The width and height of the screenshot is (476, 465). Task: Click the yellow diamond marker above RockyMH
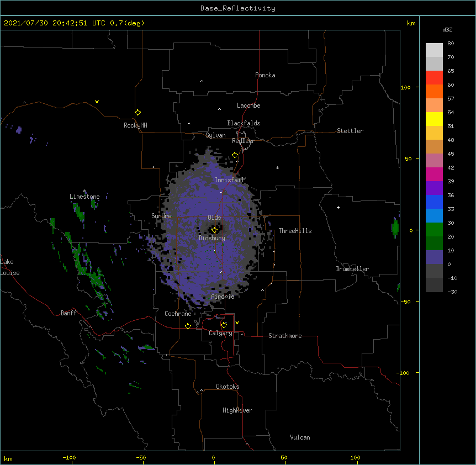coord(138,113)
